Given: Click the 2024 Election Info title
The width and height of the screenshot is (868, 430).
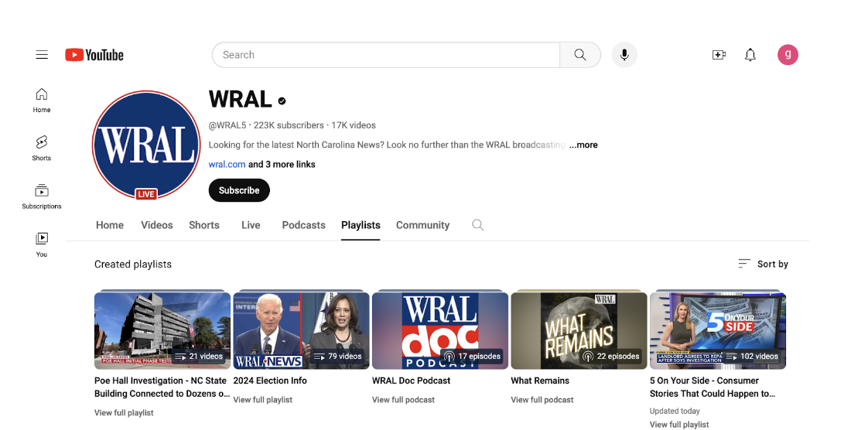Looking at the screenshot, I should [x=270, y=381].
